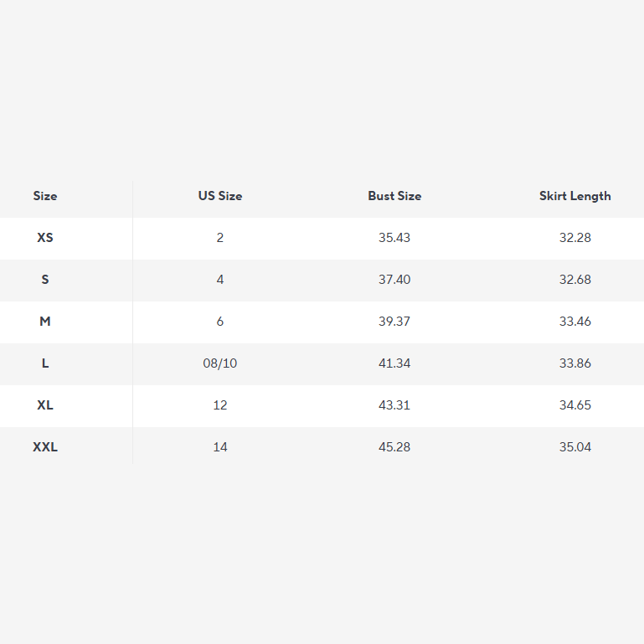Click the bust size value 39.37

[x=394, y=322]
